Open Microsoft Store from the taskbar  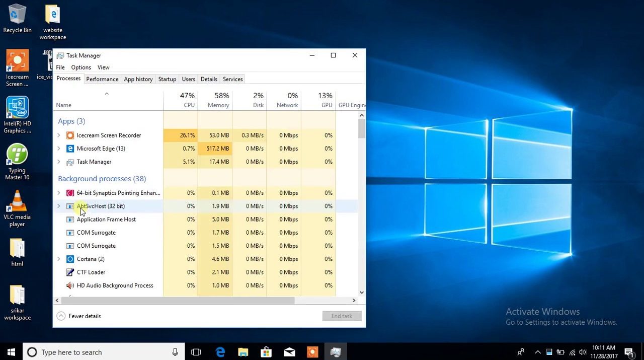click(266, 352)
